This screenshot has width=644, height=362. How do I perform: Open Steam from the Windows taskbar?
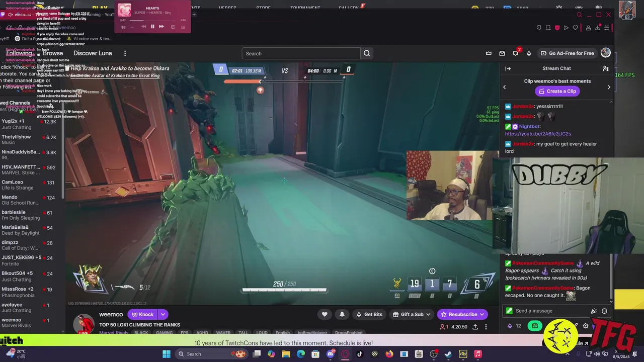pos(448,354)
